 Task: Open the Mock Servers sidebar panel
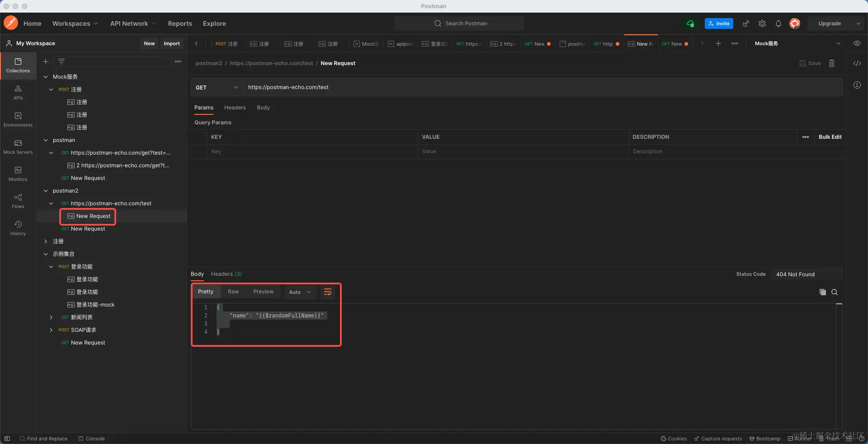point(18,147)
